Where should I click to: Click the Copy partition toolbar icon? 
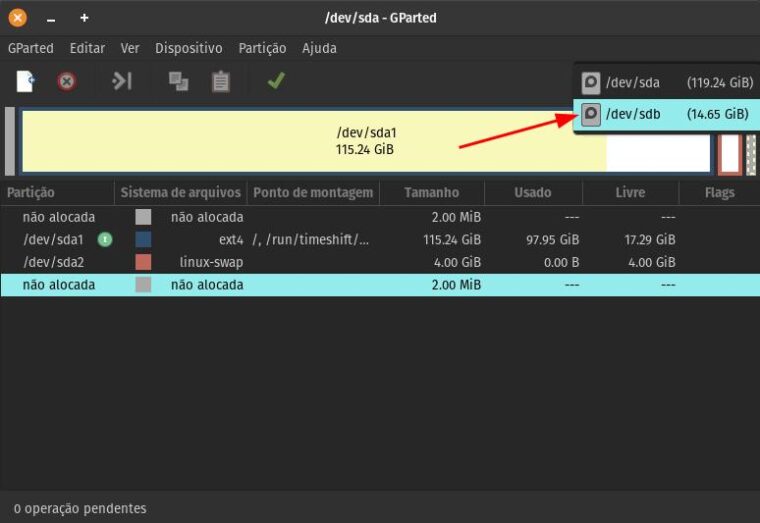tap(179, 81)
